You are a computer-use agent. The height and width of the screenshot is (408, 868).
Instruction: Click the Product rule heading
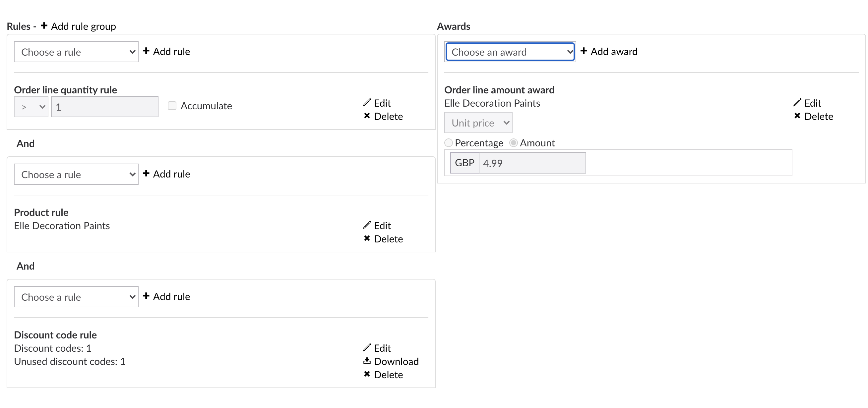pyautogui.click(x=41, y=212)
